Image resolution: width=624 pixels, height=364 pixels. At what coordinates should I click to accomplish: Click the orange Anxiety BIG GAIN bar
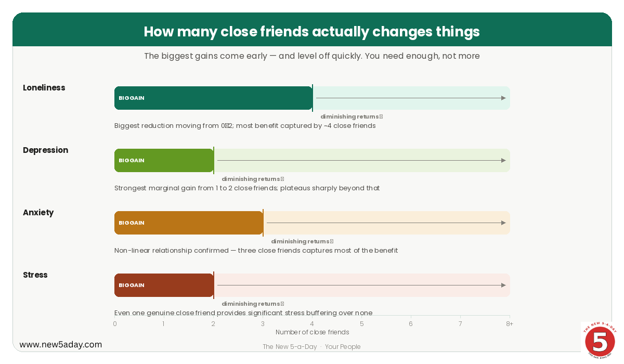(x=189, y=223)
